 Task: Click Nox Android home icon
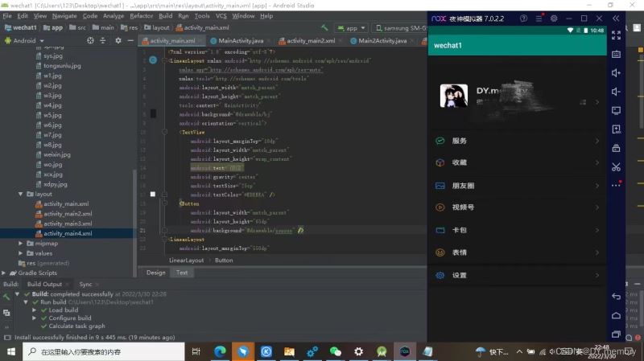pyautogui.click(x=616, y=315)
